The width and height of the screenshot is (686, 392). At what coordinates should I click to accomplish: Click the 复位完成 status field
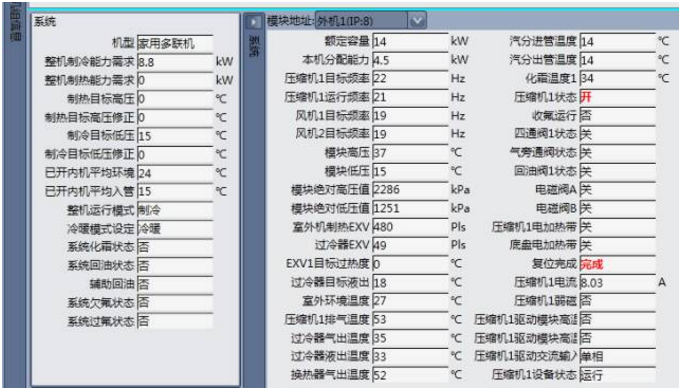tap(618, 264)
